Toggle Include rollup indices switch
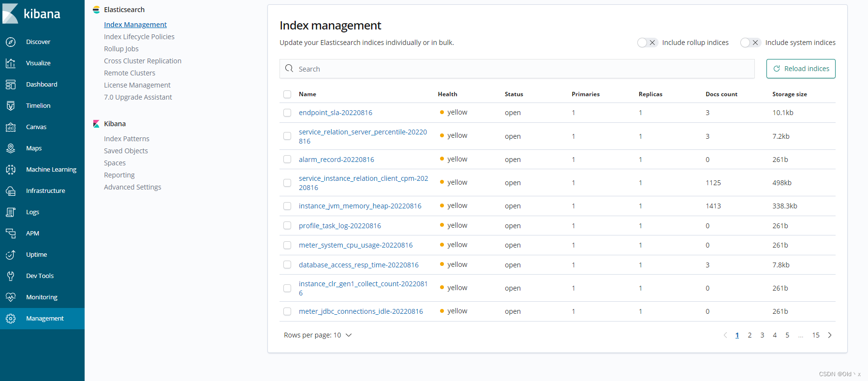This screenshot has width=868, height=381. (647, 43)
